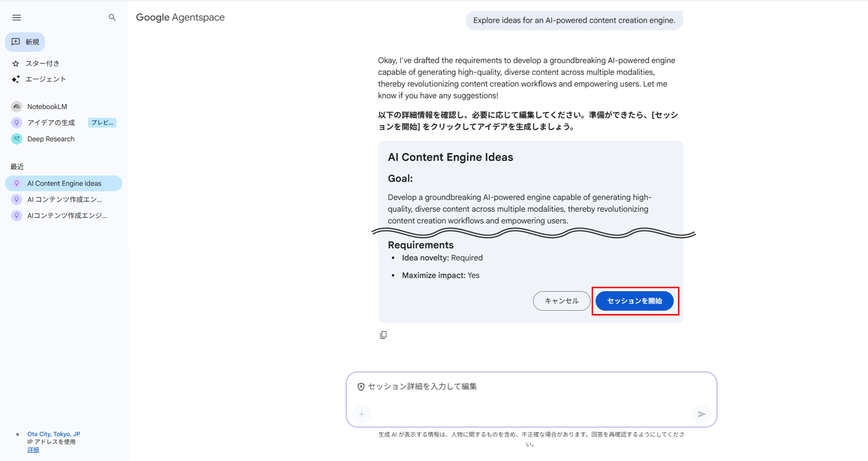Select the AI Content Engine Ideas recent session
The height and width of the screenshot is (461, 868).
(x=64, y=183)
